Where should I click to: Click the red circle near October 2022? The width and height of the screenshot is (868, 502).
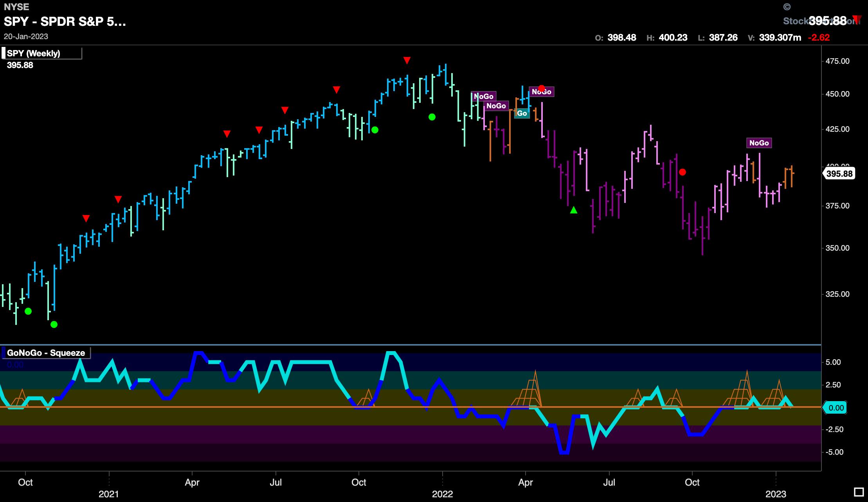click(683, 172)
